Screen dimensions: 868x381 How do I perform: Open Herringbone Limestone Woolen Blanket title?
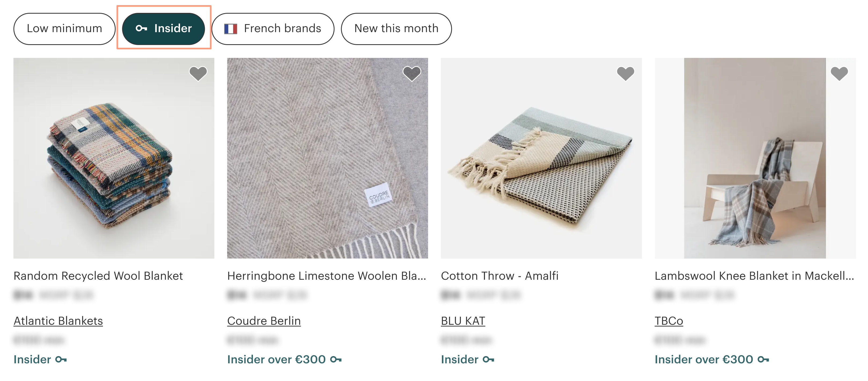(326, 276)
